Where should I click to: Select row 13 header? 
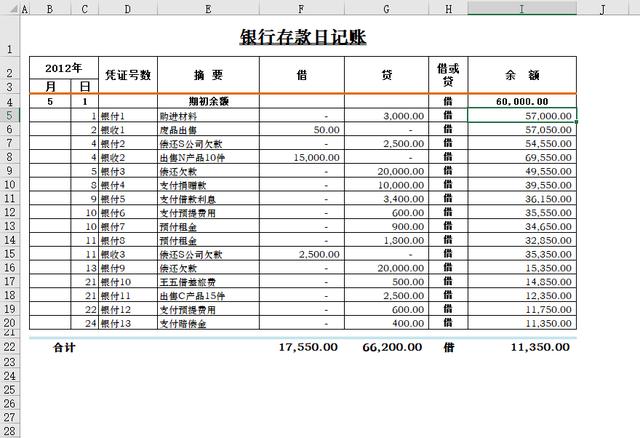tap(9, 226)
